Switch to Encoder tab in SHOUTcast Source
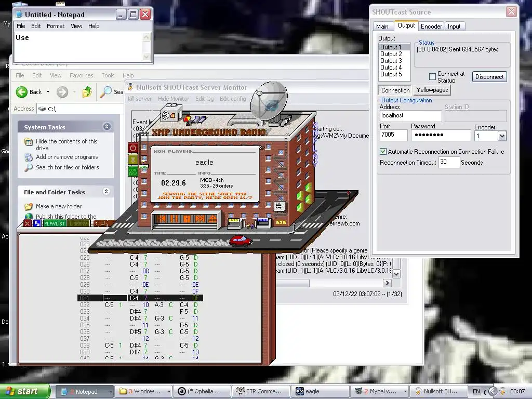The image size is (532, 399). (x=431, y=26)
